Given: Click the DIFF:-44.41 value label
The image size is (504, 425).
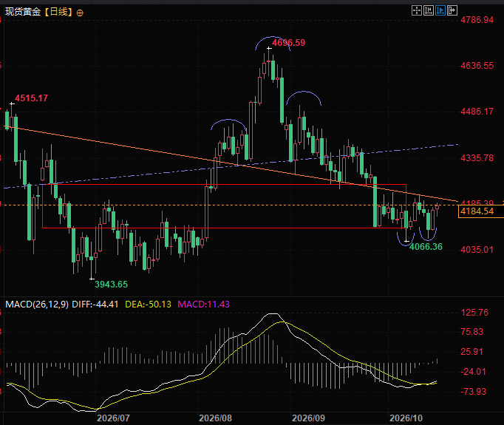Looking at the screenshot, I should [x=95, y=304].
